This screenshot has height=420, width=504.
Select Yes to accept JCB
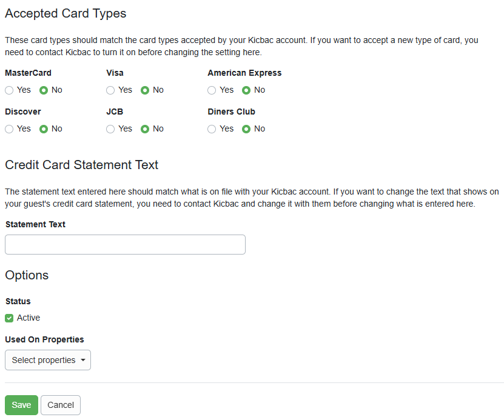(110, 128)
